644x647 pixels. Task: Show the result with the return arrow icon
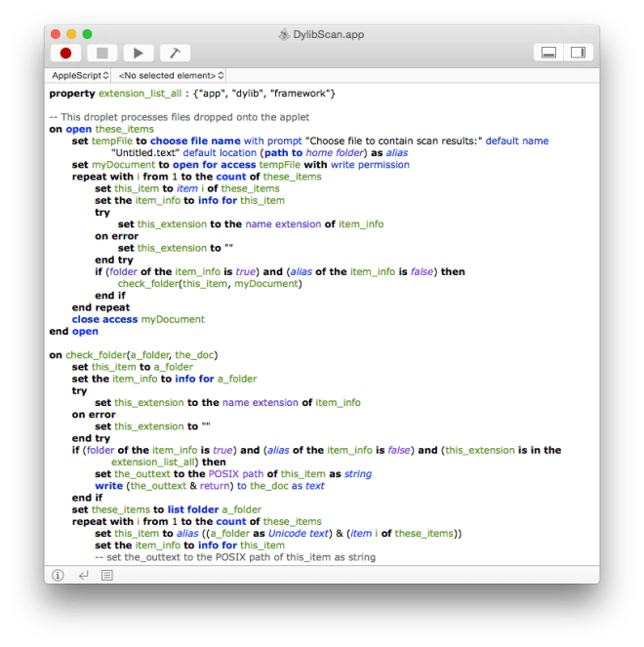coord(84,575)
